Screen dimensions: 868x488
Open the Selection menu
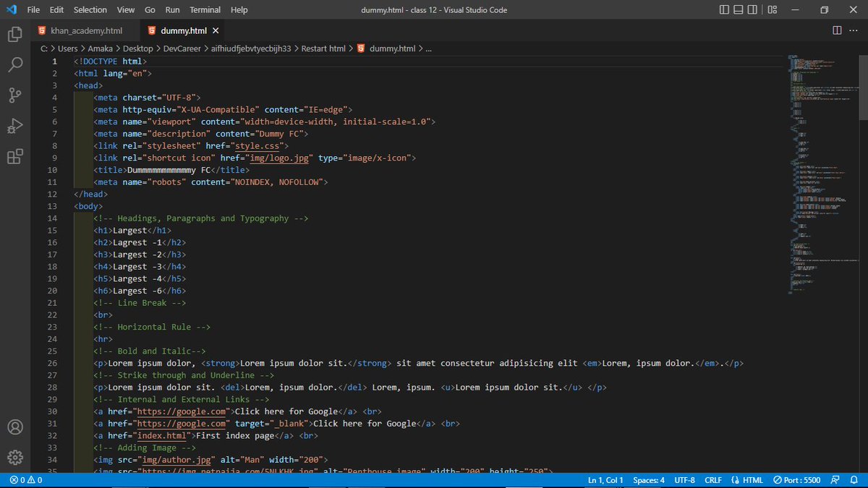[90, 10]
